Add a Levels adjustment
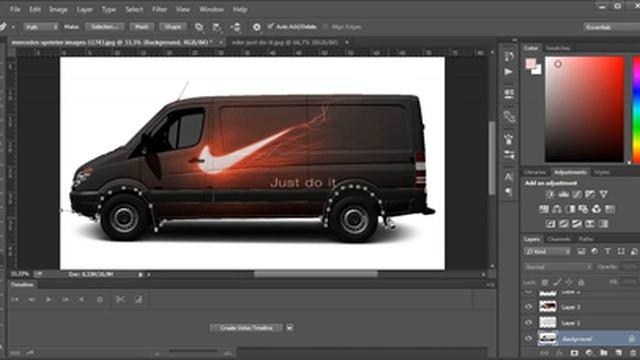 click(563, 194)
